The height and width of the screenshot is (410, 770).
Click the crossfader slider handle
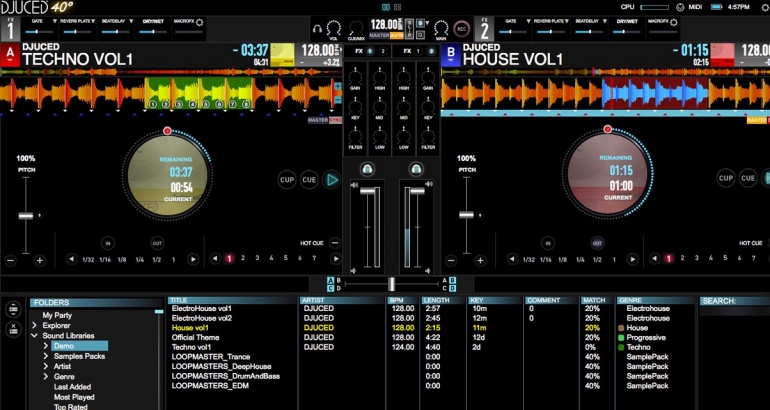pyautogui.click(x=391, y=284)
